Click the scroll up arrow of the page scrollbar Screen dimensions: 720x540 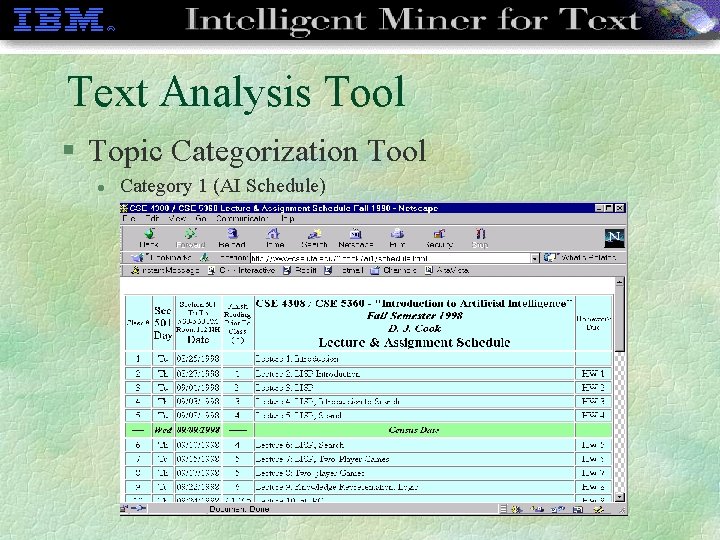[619, 282]
